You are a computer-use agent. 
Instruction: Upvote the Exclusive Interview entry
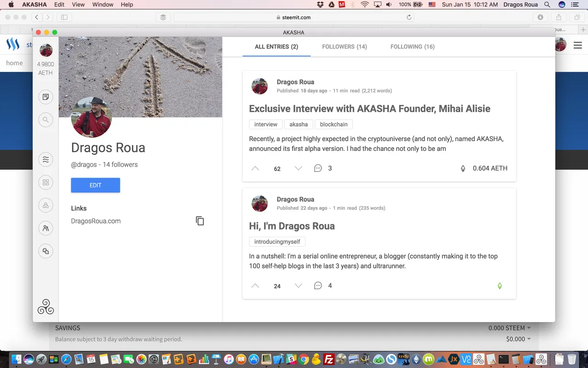coord(255,168)
